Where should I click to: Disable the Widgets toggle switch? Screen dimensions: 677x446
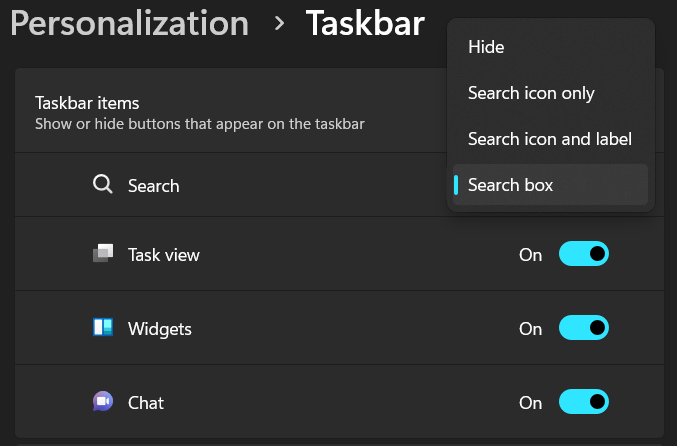pos(584,328)
